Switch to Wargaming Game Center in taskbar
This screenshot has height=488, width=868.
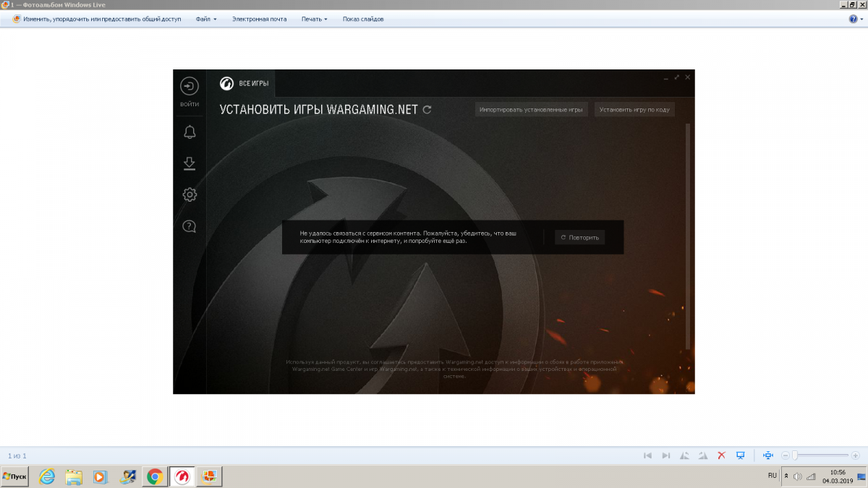tap(182, 476)
